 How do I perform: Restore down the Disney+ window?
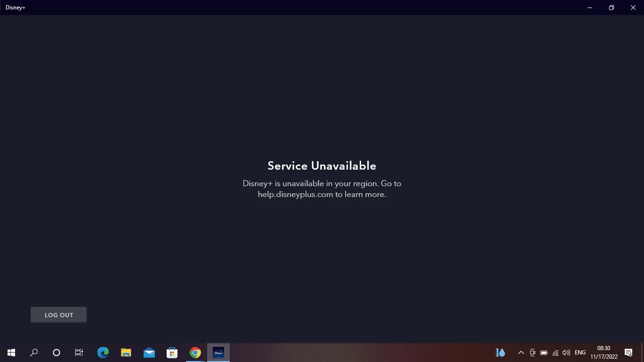click(612, 8)
